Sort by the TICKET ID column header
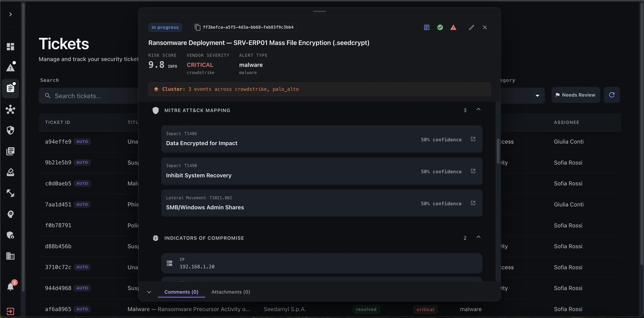644x318 pixels. [57, 122]
